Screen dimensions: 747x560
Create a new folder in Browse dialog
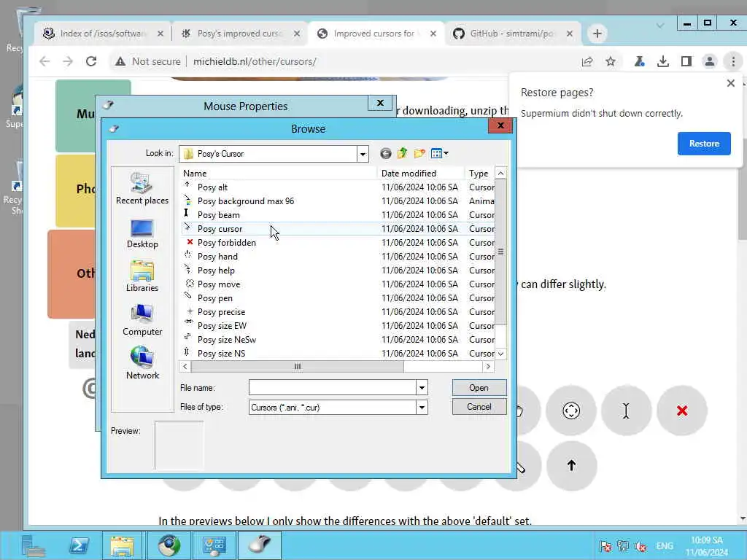click(x=419, y=153)
